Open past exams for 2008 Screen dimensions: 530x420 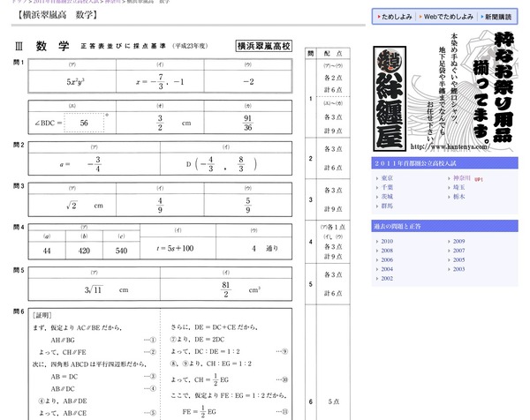tap(387, 251)
